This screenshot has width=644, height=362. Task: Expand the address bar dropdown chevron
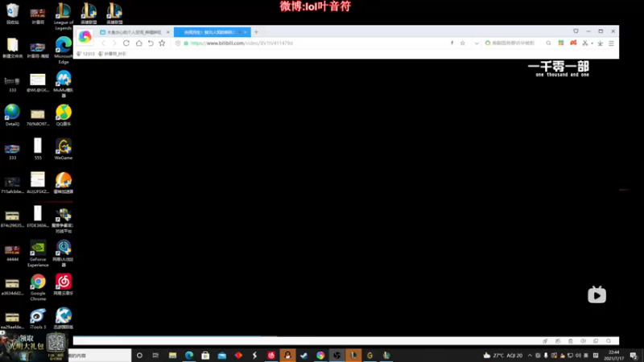tap(477, 43)
